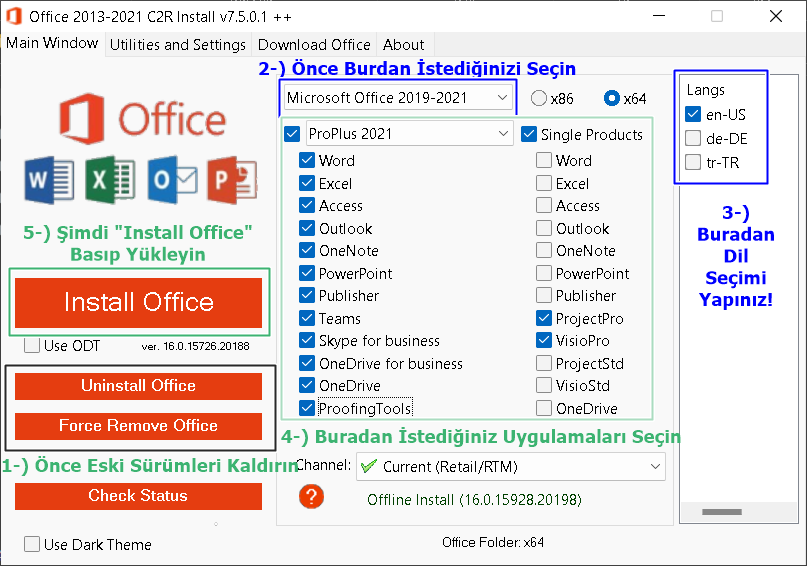The width and height of the screenshot is (807, 566).
Task: Minimize the Office C2R Install window
Action: click(659, 16)
